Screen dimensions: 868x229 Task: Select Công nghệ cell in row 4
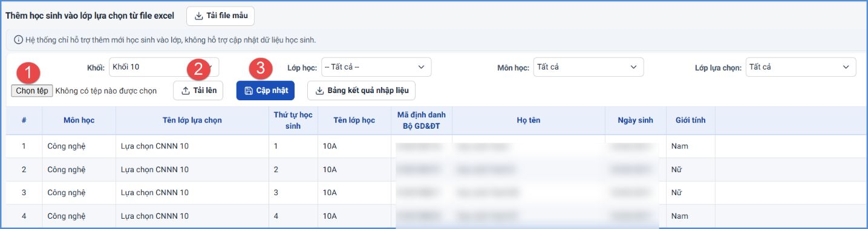pyautogui.click(x=79, y=216)
